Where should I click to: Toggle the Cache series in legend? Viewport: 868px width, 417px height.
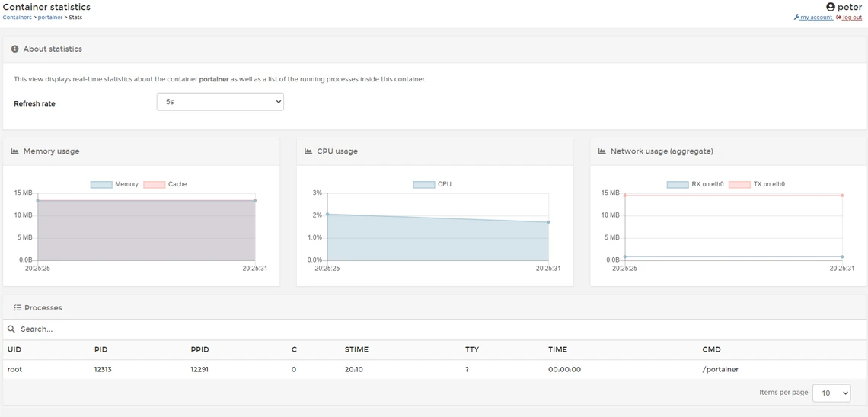[x=165, y=184]
